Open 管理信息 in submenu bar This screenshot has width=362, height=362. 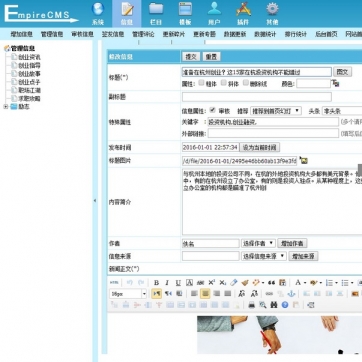[52, 34]
